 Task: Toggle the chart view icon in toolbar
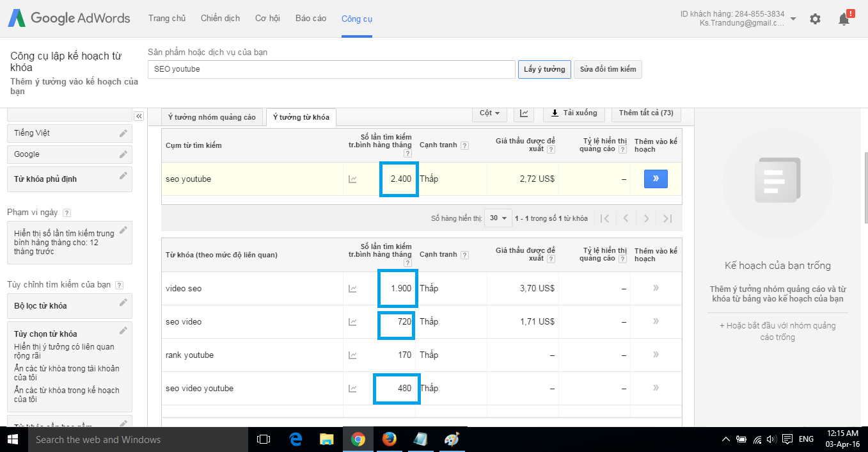(524, 113)
